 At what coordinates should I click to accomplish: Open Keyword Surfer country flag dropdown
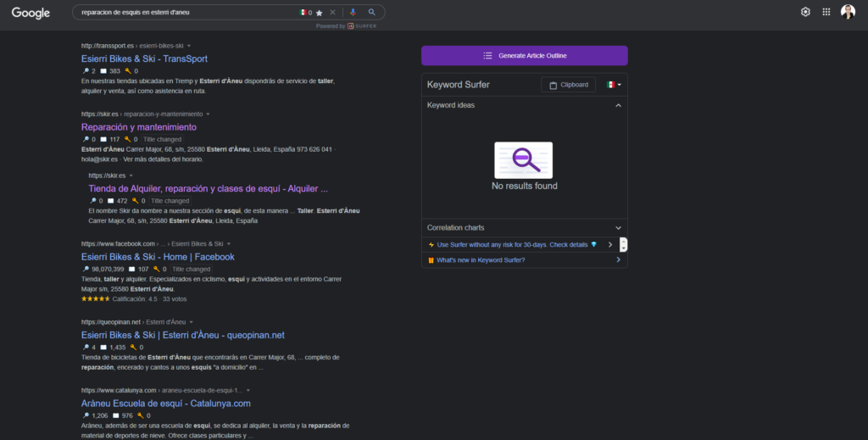click(x=614, y=85)
